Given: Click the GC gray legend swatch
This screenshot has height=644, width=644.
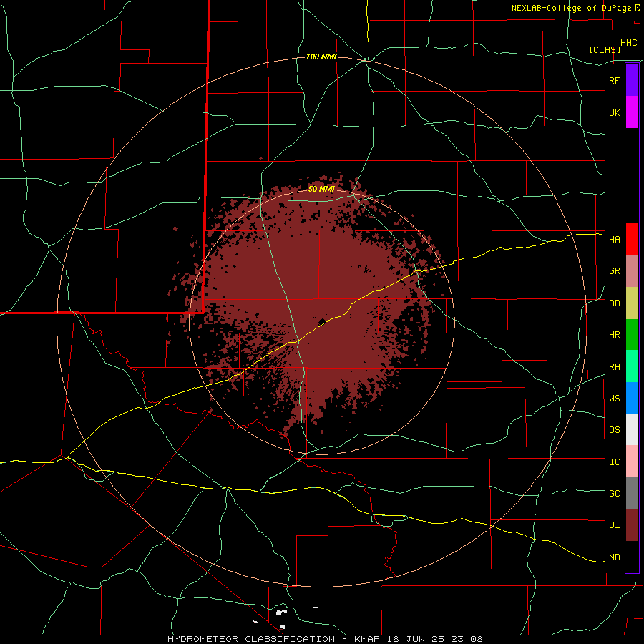Looking at the screenshot, I should (x=632, y=493).
